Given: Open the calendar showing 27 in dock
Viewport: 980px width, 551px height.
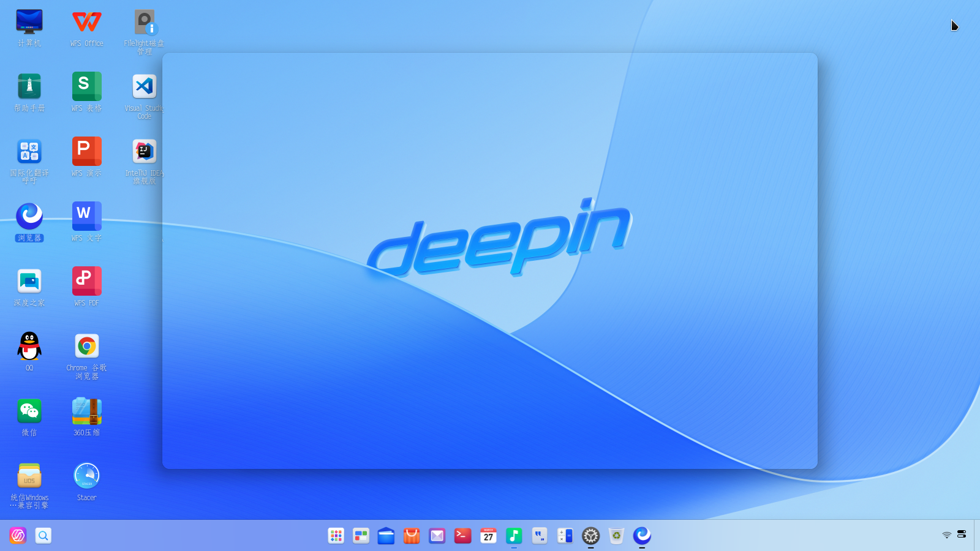Looking at the screenshot, I should (488, 536).
